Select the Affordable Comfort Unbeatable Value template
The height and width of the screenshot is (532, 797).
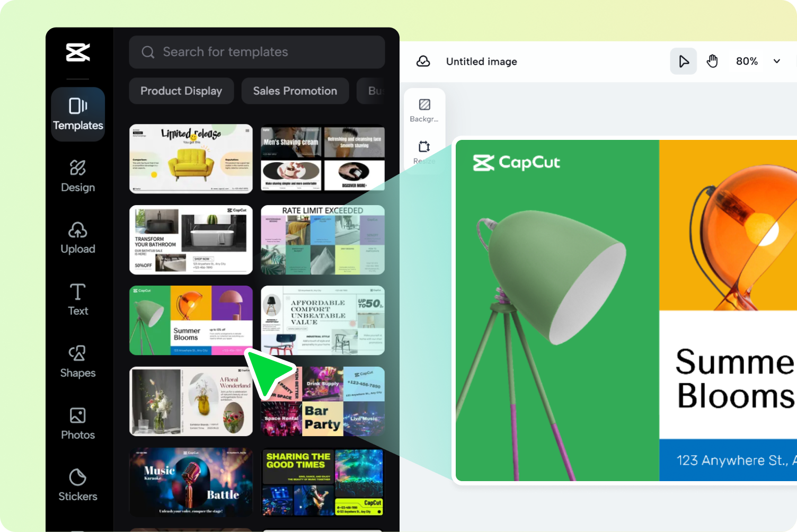323,321
